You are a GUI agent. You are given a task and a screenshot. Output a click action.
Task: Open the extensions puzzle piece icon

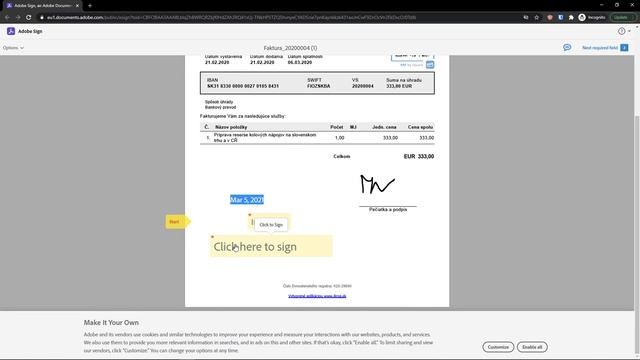click(x=571, y=17)
